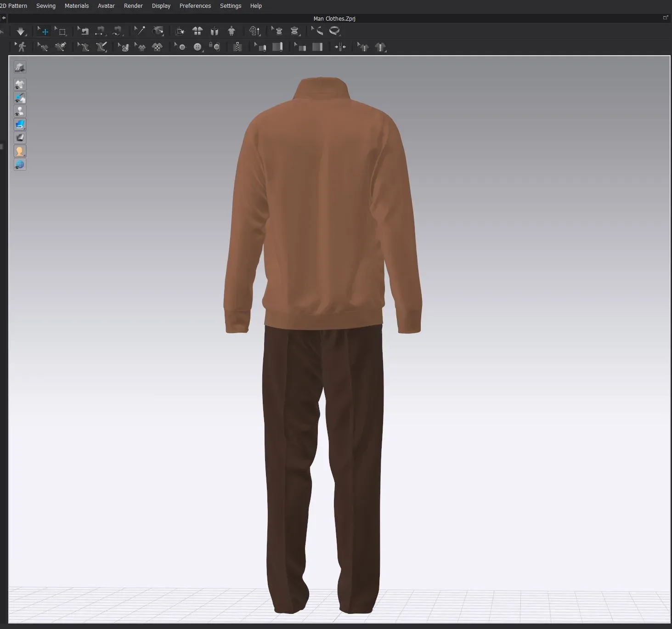This screenshot has height=629, width=672.
Task: Activate the Pin tool in top toolbar
Action: click(139, 31)
